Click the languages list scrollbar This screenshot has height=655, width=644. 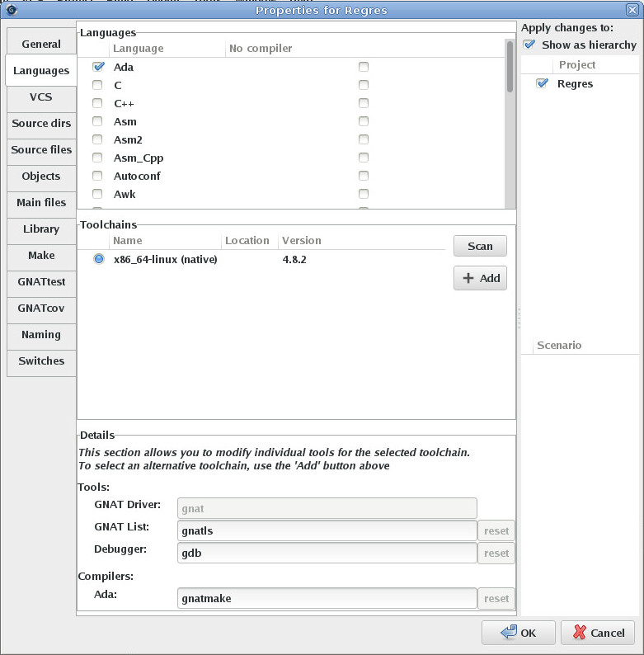coord(510,67)
